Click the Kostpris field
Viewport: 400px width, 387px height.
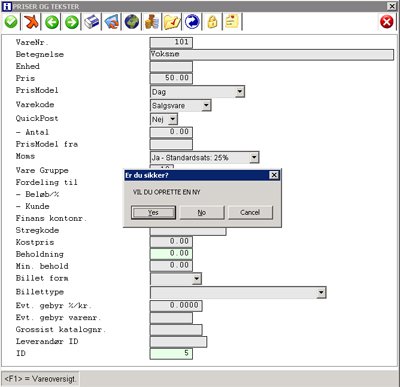pyautogui.click(x=171, y=242)
